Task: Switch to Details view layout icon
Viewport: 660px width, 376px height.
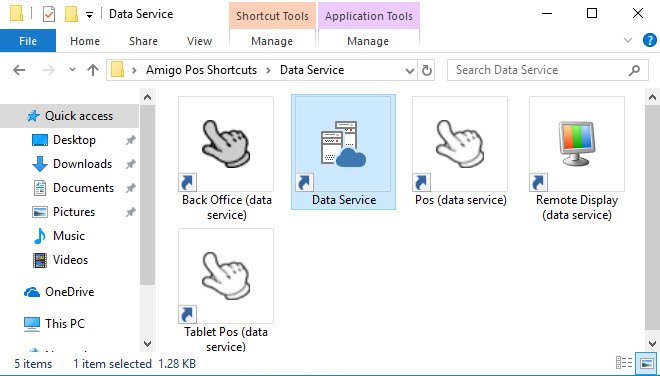Action: coord(624,363)
